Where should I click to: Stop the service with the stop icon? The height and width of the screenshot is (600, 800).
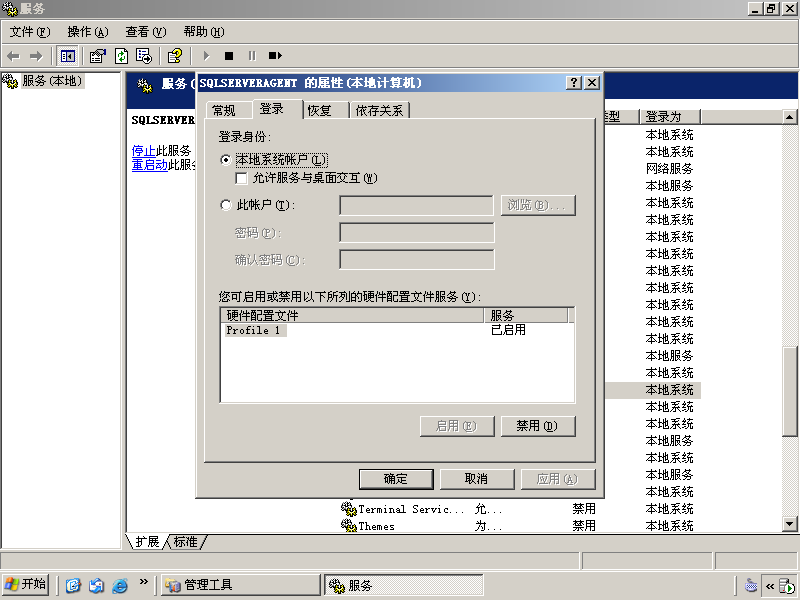pyautogui.click(x=229, y=56)
